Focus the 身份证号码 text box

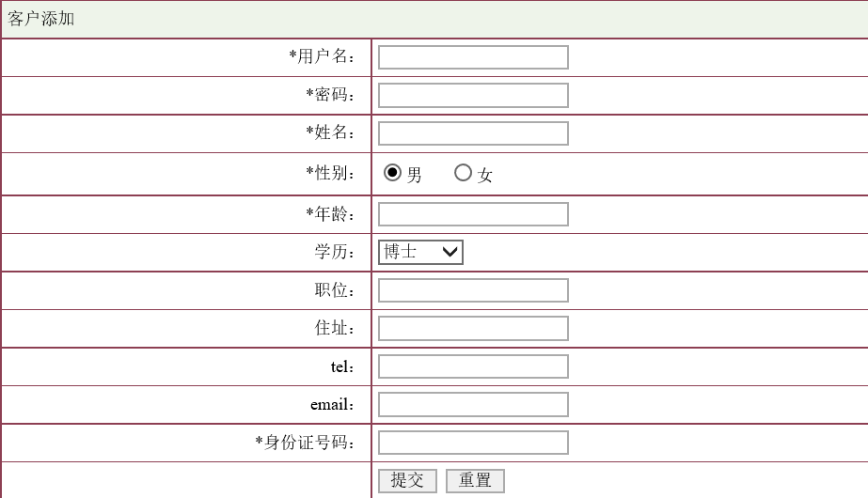(473, 443)
